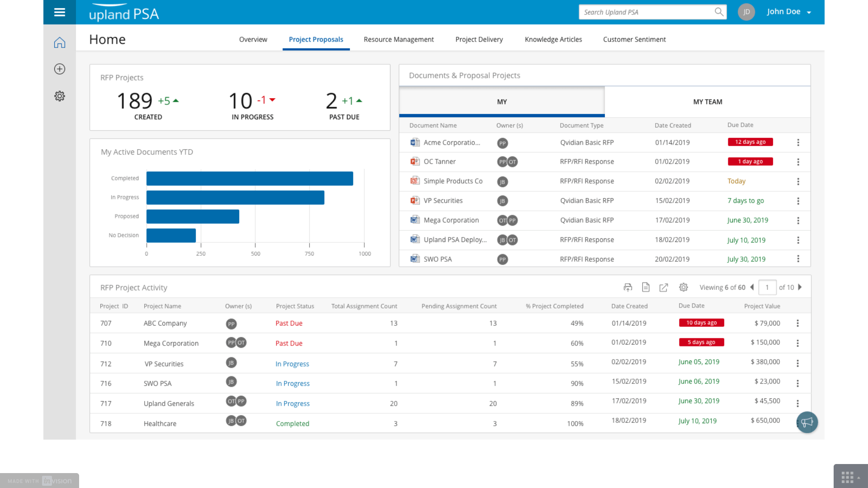This screenshot has height=488, width=868.
Task: Open row menu for Mega Corporation document
Action: (x=798, y=221)
